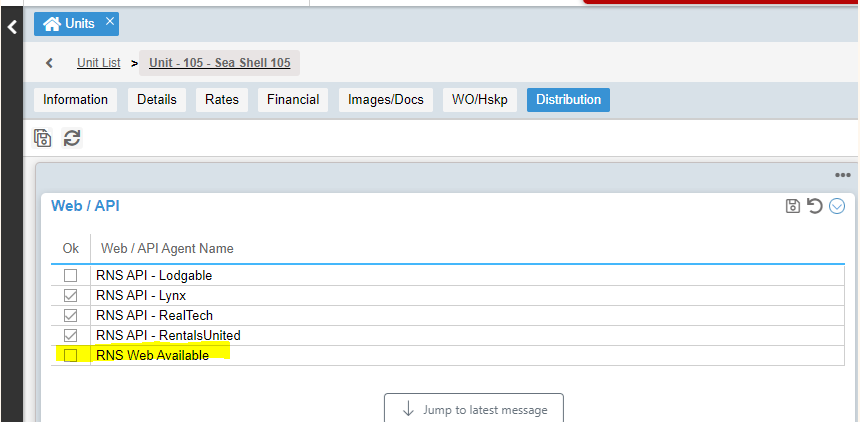
Task: Open the three-dots more options menu
Action: tap(842, 175)
